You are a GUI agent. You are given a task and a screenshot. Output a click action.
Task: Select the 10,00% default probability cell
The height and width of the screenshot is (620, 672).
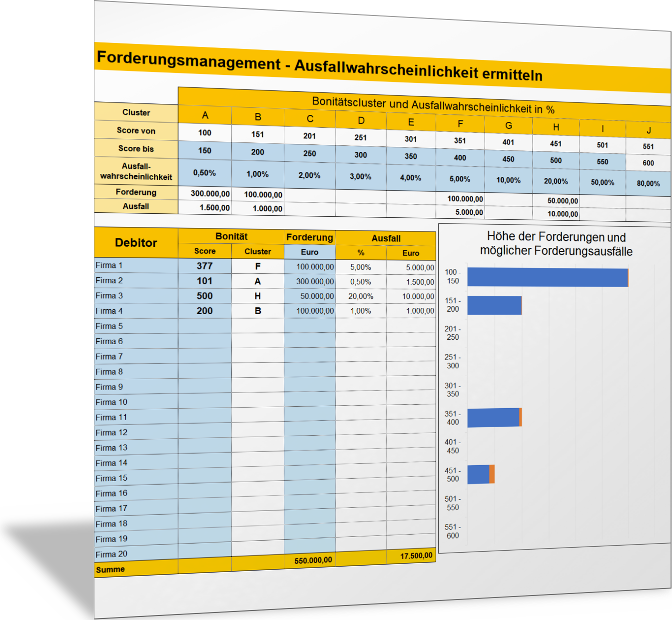(x=509, y=180)
